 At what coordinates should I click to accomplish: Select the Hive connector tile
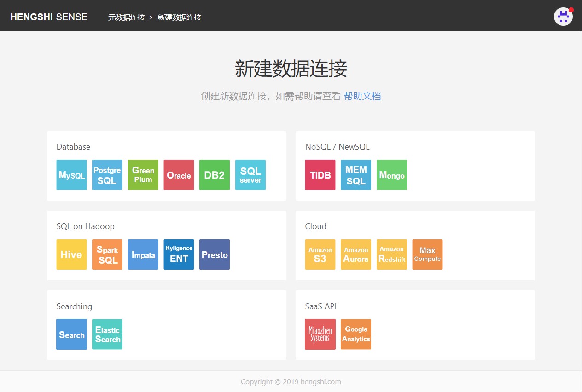(71, 254)
